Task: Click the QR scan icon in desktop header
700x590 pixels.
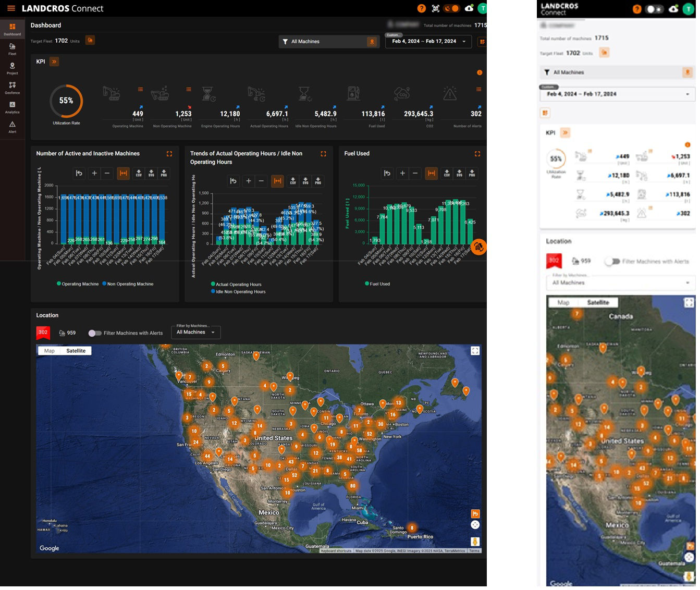Action: point(436,8)
